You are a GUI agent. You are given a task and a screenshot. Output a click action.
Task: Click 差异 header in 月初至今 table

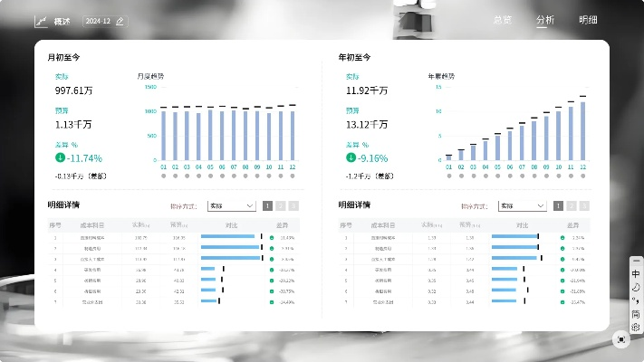[283, 225]
